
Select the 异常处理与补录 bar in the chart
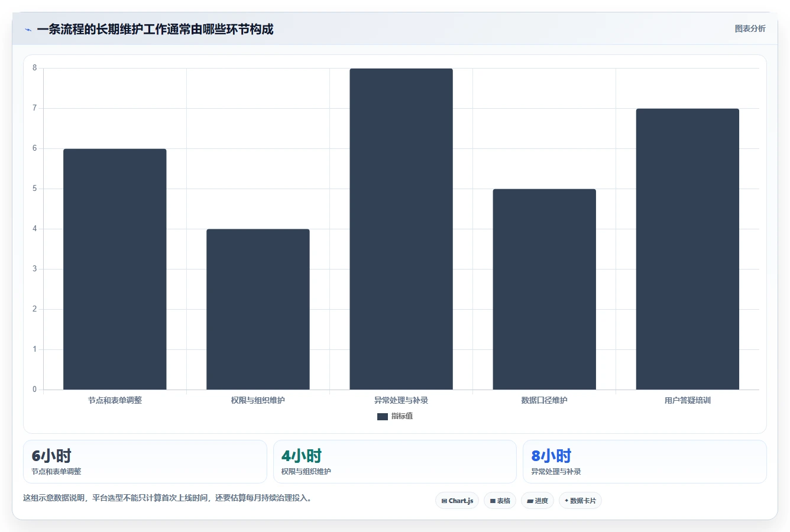pyautogui.click(x=401, y=229)
